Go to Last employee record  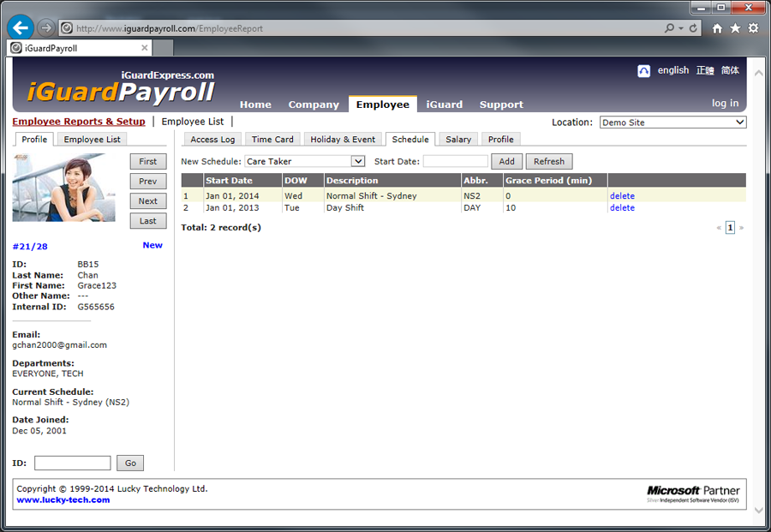point(148,221)
